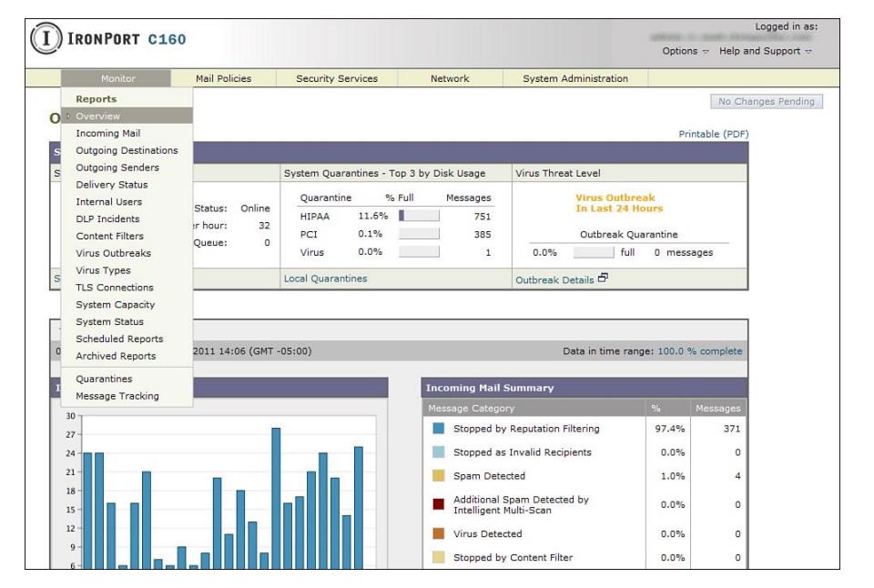The image size is (874, 588).
Task: Select Incoming Mail from the Monitor menu
Action: (107, 134)
